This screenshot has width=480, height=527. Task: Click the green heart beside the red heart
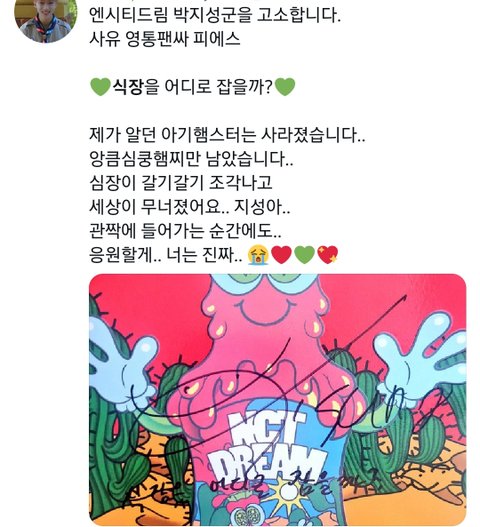pyautogui.click(x=304, y=254)
